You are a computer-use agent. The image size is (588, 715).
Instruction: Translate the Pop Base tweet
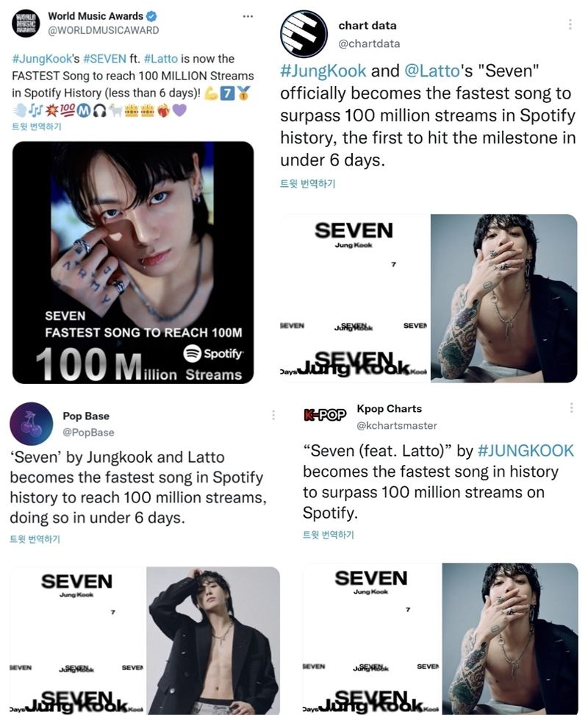pyautogui.click(x=35, y=539)
